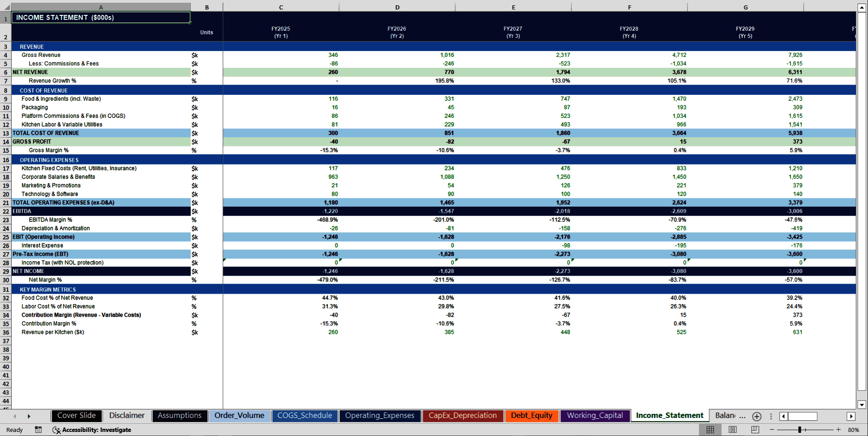
Task: Expand the truncated Balance sheet tab
Action: (728, 416)
